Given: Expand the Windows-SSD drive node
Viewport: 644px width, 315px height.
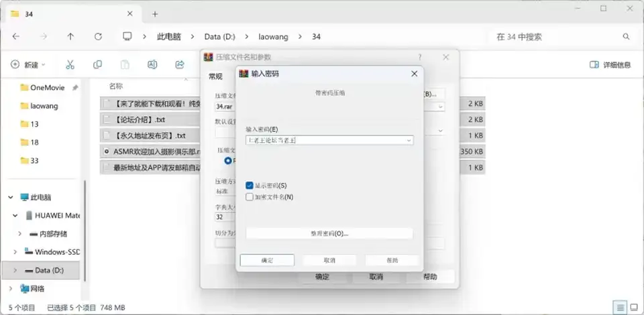Looking at the screenshot, I should click(15, 252).
